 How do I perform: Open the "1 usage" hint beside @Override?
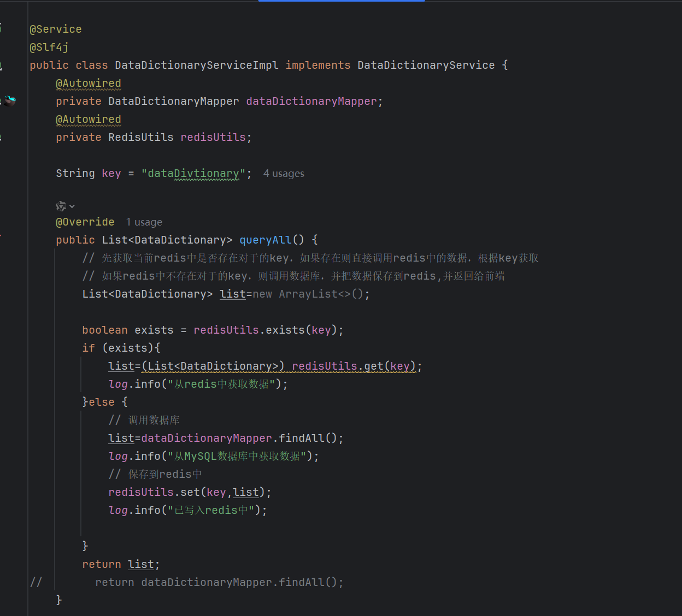[144, 222]
